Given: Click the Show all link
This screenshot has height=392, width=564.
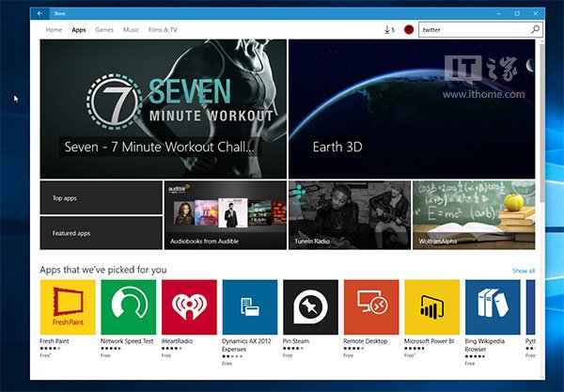Looking at the screenshot, I should point(523,271).
